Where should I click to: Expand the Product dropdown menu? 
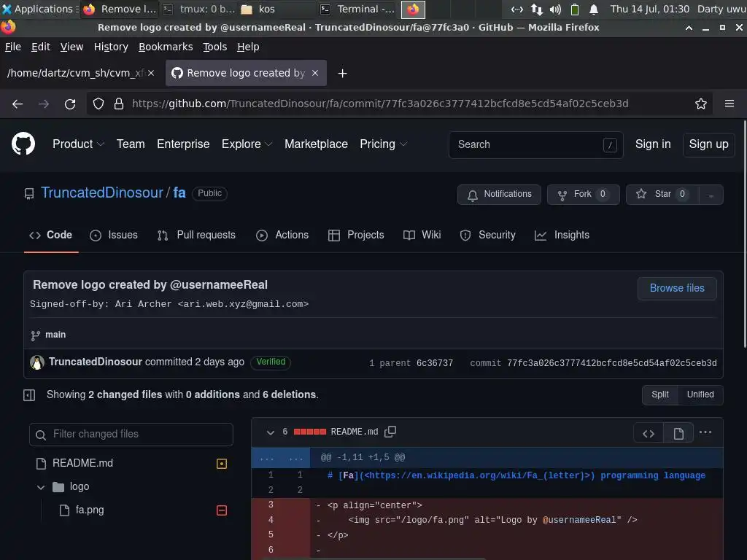click(78, 144)
